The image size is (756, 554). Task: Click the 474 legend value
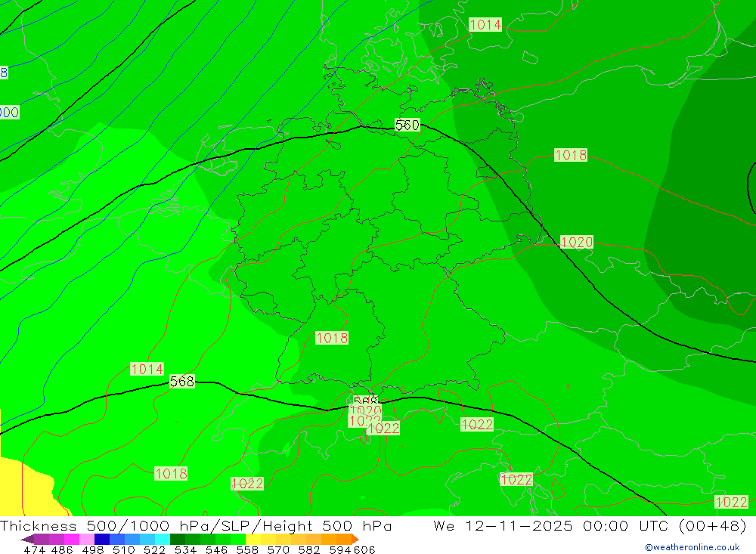(34, 549)
